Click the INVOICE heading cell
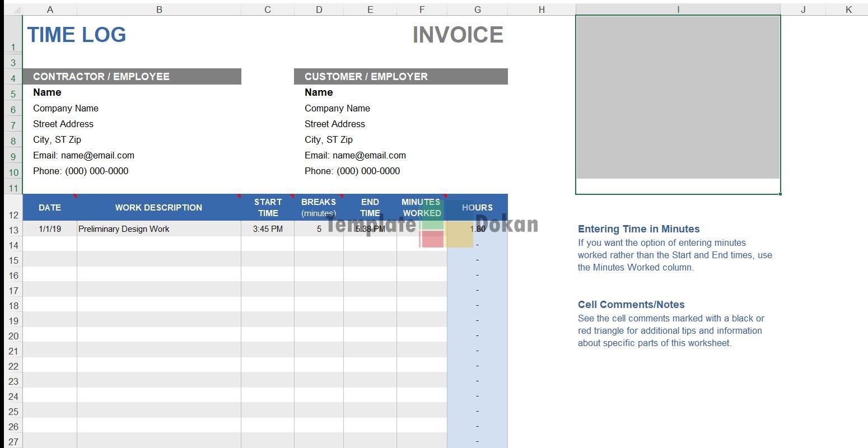 [x=458, y=35]
